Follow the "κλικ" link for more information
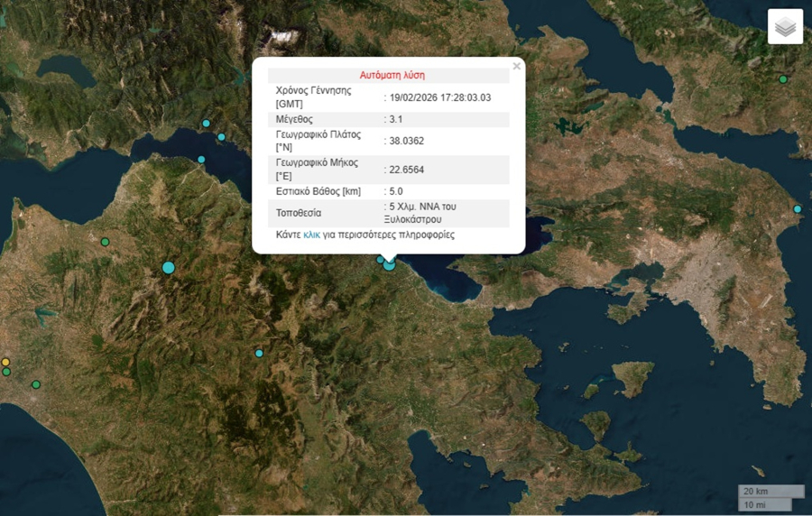 pyautogui.click(x=311, y=235)
